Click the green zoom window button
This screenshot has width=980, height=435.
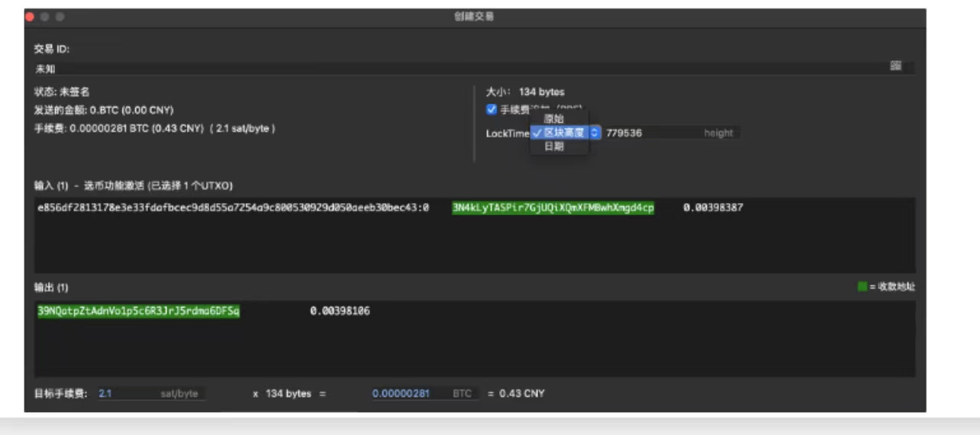coord(60,17)
